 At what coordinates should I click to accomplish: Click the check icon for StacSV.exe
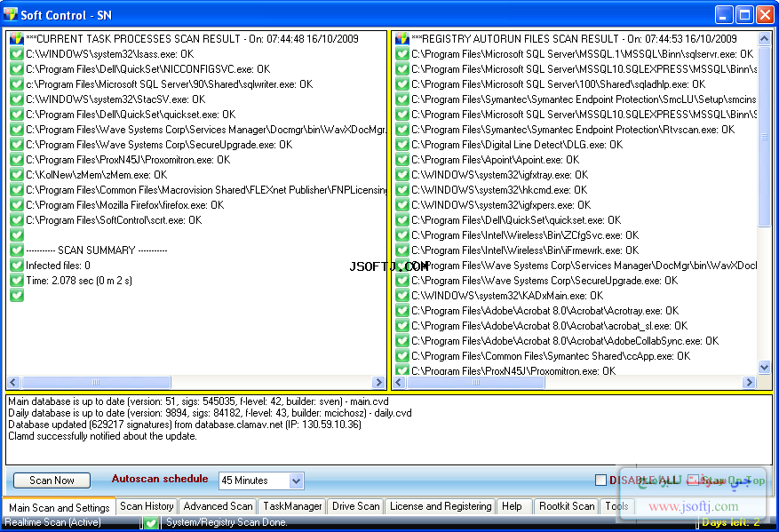coord(16,99)
